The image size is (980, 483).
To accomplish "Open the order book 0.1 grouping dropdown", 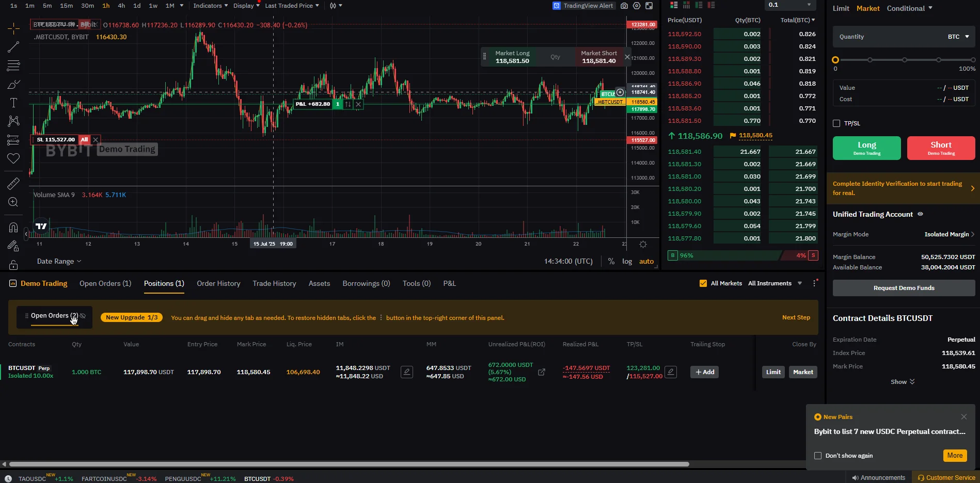I will 789,5.
